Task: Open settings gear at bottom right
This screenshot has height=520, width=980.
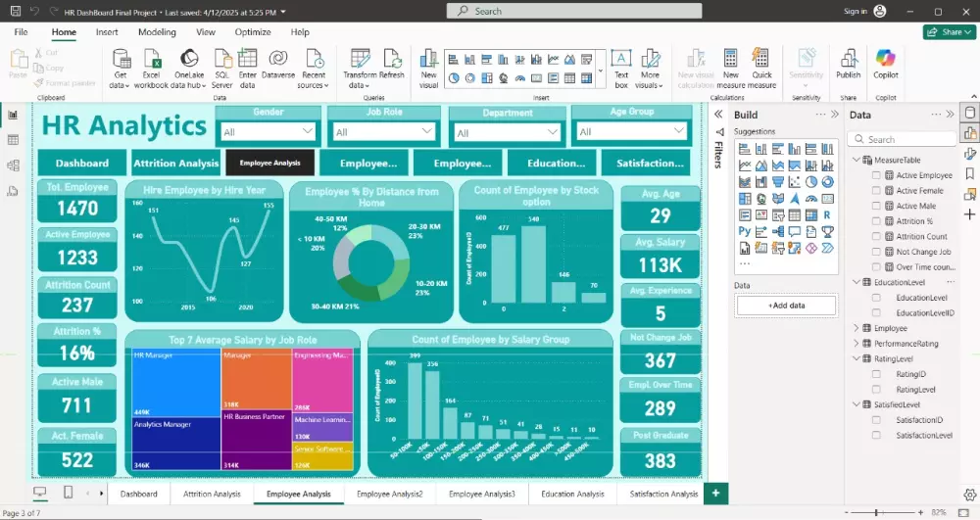Action: pos(969,495)
